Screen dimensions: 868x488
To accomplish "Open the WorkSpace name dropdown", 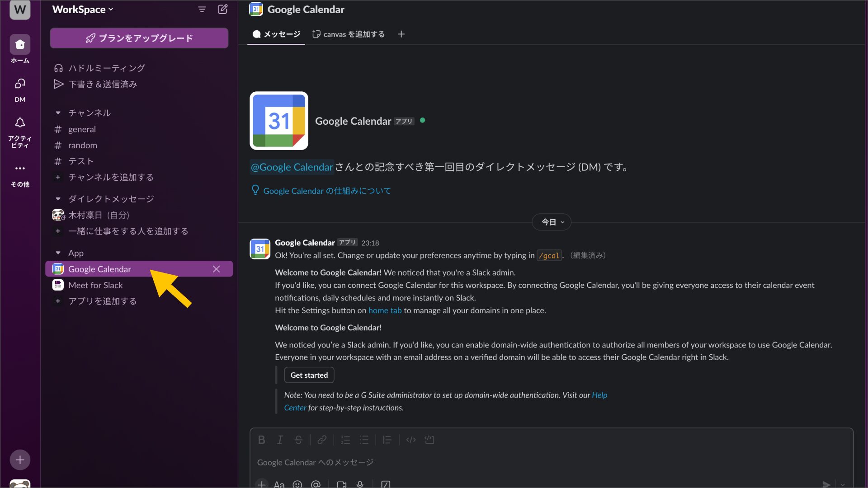I will coord(83,9).
